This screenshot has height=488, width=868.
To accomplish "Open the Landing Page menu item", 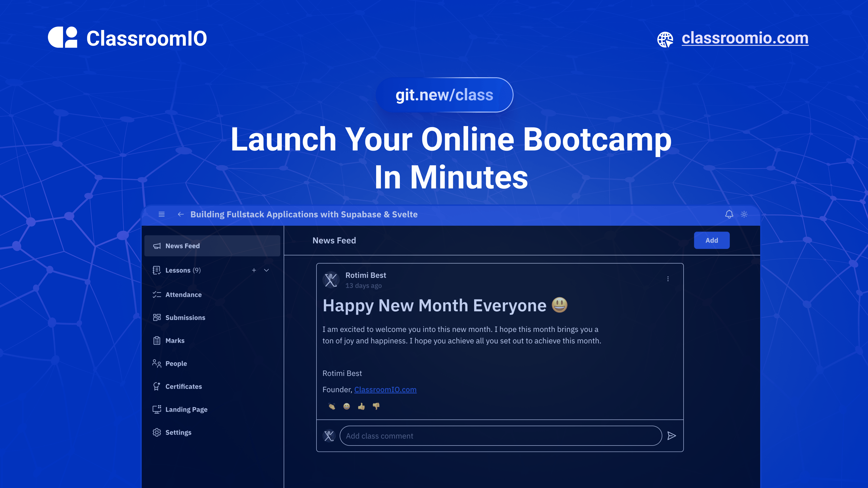I will tap(212, 409).
